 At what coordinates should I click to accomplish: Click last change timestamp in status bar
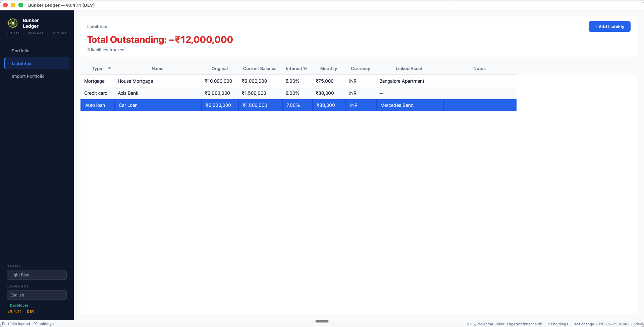point(601,324)
